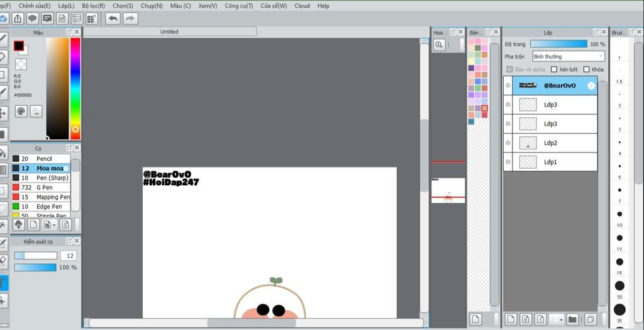Screen dimensions: 644x330
Task: Add a new layer in Lớp panel
Action: coord(511,319)
